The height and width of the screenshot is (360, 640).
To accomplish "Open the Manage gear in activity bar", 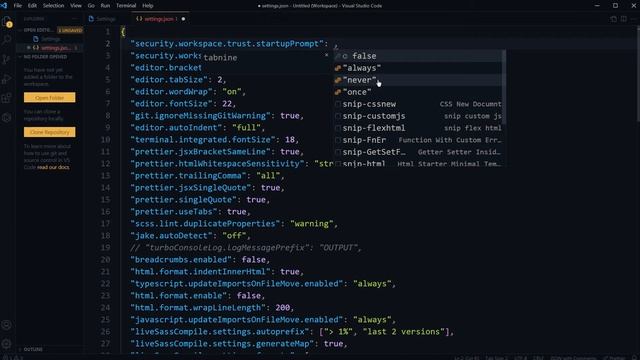I will (x=7, y=344).
